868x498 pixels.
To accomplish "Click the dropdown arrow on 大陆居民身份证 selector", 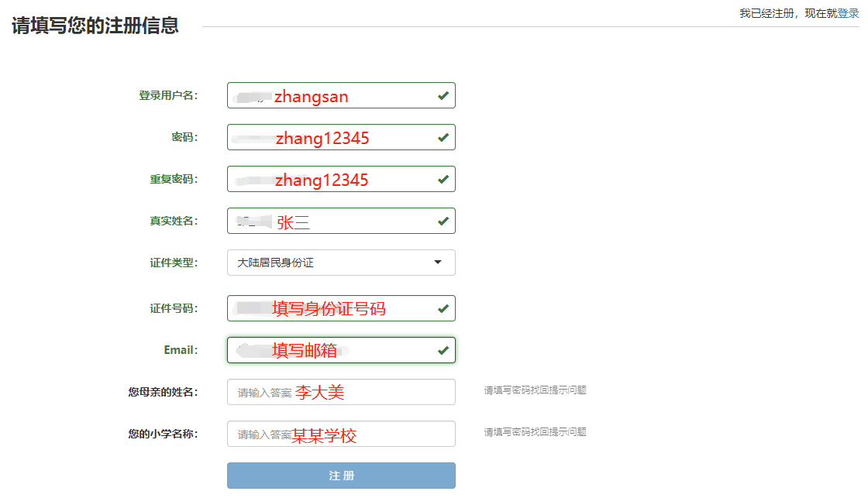I will [x=439, y=263].
